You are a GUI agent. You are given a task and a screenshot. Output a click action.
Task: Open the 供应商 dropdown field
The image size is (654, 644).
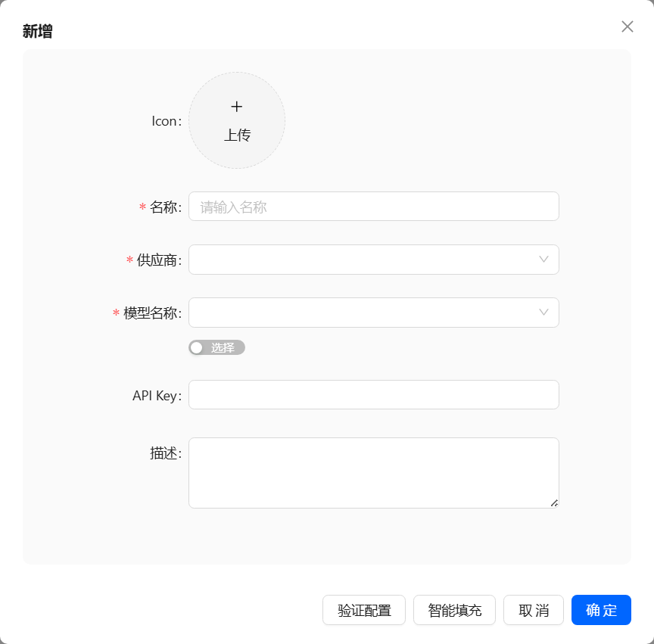(x=363, y=260)
